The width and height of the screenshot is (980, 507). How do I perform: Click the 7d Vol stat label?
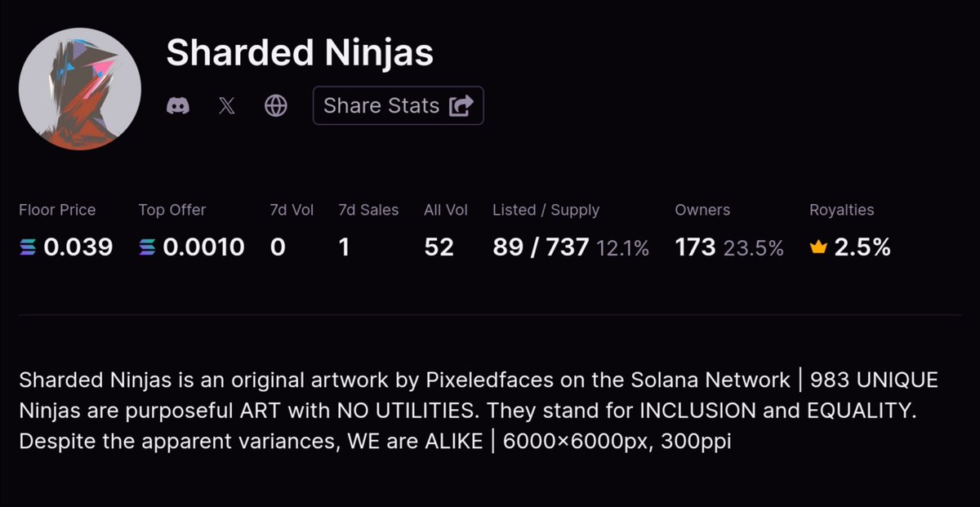(x=292, y=210)
